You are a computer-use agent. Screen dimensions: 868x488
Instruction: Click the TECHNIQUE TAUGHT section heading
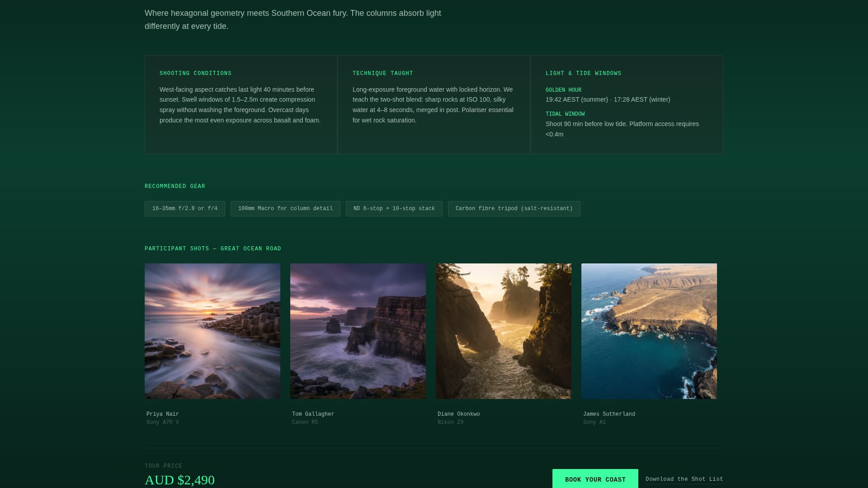[382, 73]
